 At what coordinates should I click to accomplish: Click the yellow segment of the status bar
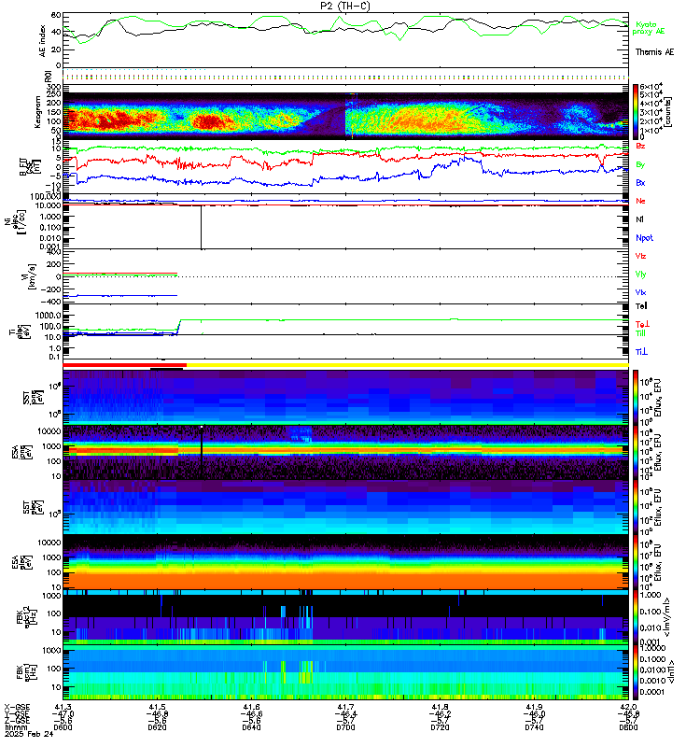pos(407,365)
